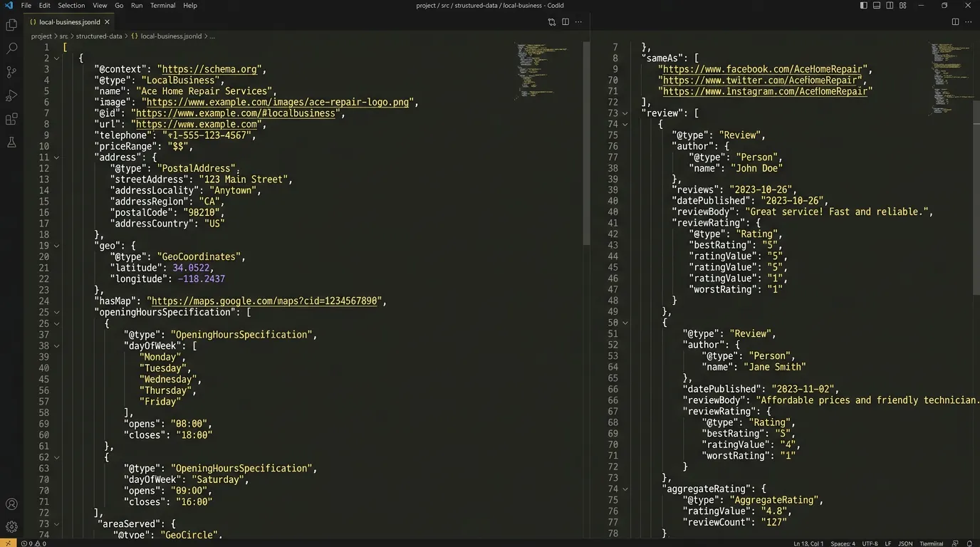Open the notifications bell
Screen dimensions: 980x547
[970, 543]
